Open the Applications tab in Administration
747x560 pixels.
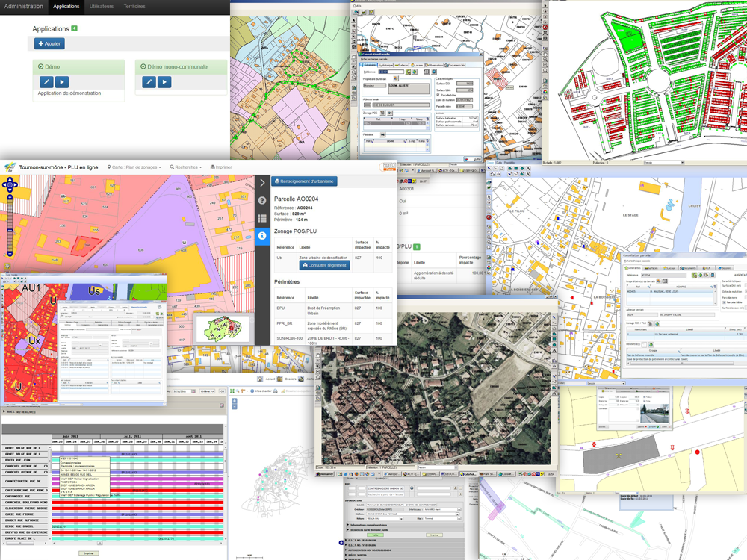click(x=66, y=7)
